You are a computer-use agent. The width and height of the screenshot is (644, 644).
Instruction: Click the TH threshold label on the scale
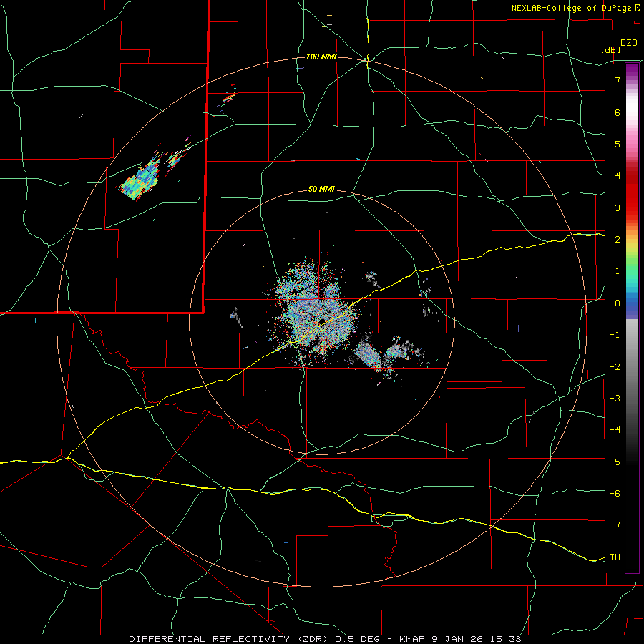tap(615, 557)
